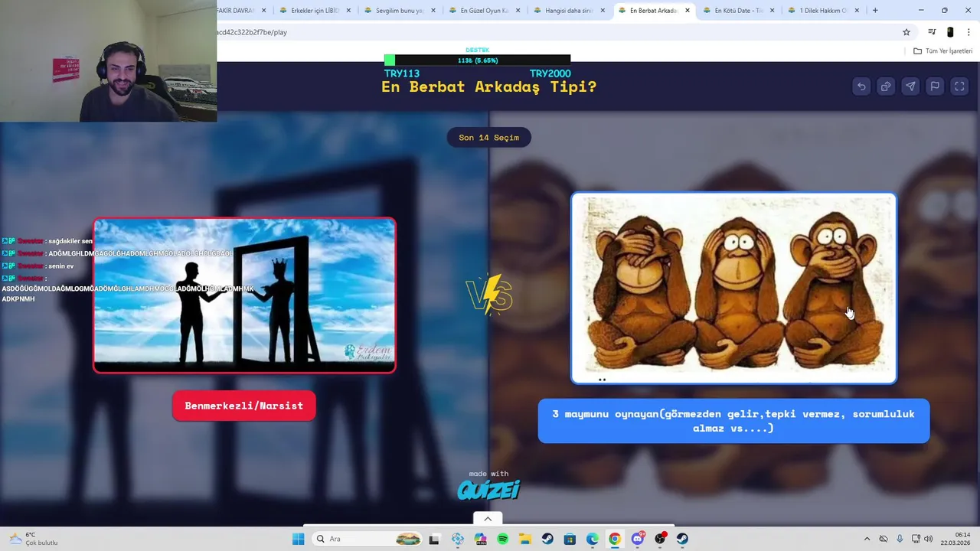980x551 pixels.
Task: Open Google Chrome from the taskbar
Action: [x=614, y=539]
